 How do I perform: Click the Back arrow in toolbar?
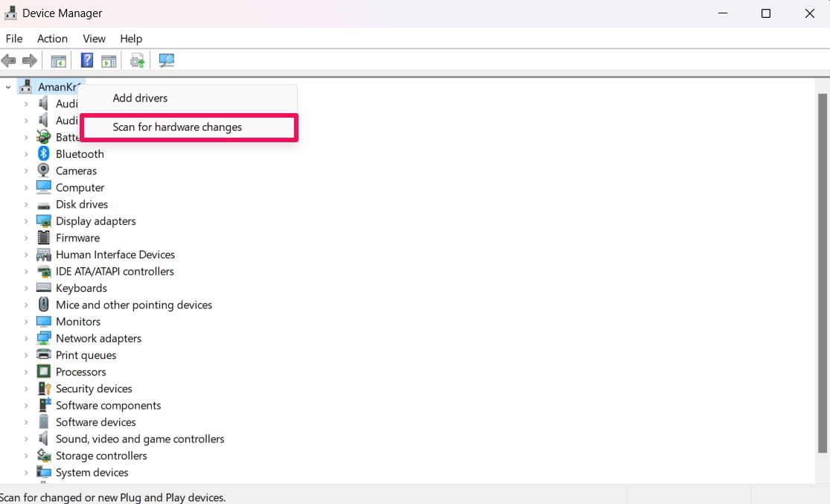(x=9, y=60)
